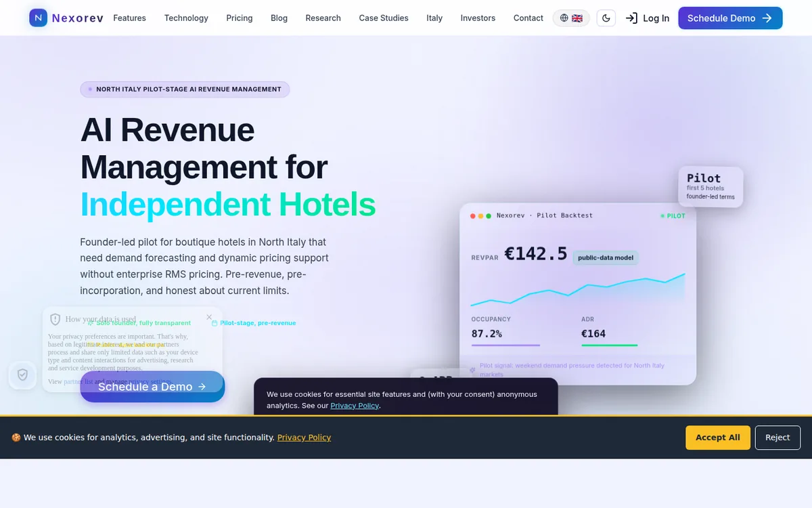Open the Features menu item
812x508 pixels.
click(x=129, y=18)
